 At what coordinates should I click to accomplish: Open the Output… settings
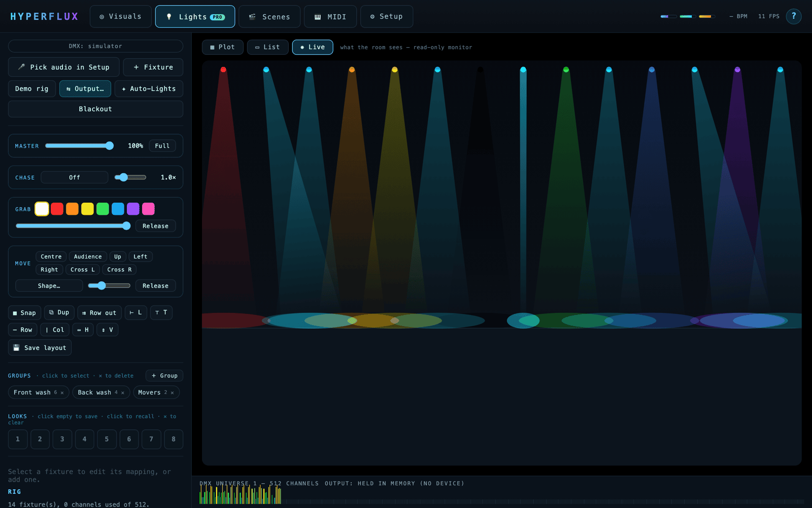(85, 88)
